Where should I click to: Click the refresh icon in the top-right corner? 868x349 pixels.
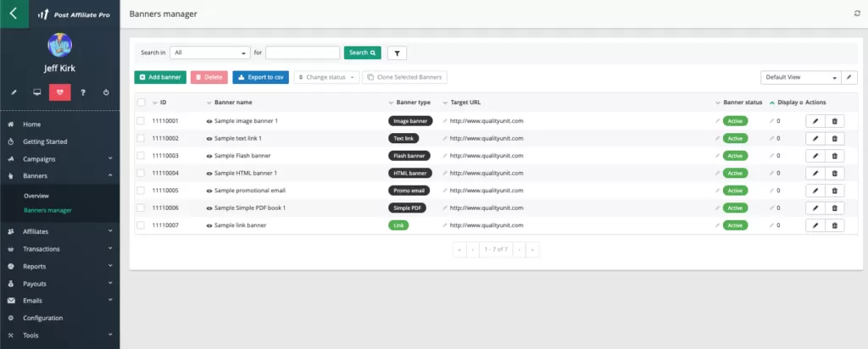857,14
